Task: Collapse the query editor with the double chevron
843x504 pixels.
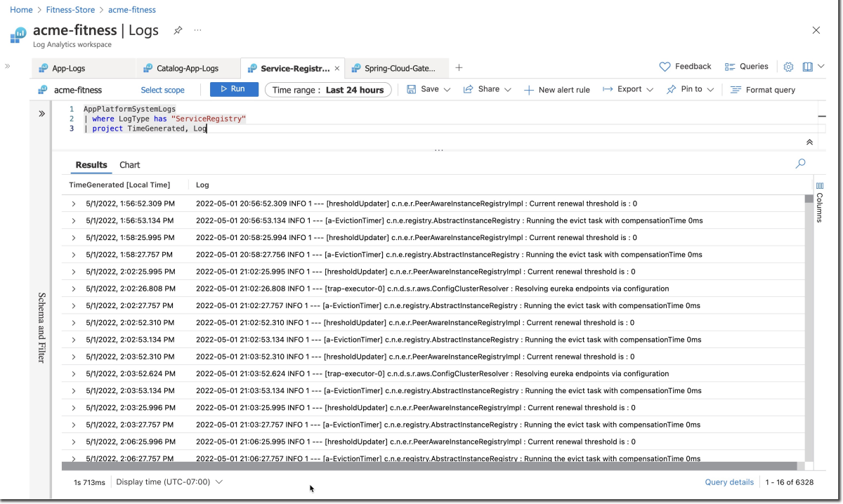Action: 809,141
